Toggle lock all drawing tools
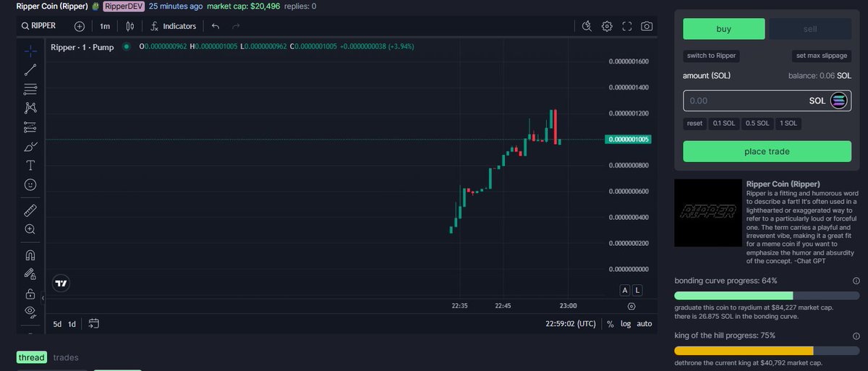 coord(30,294)
